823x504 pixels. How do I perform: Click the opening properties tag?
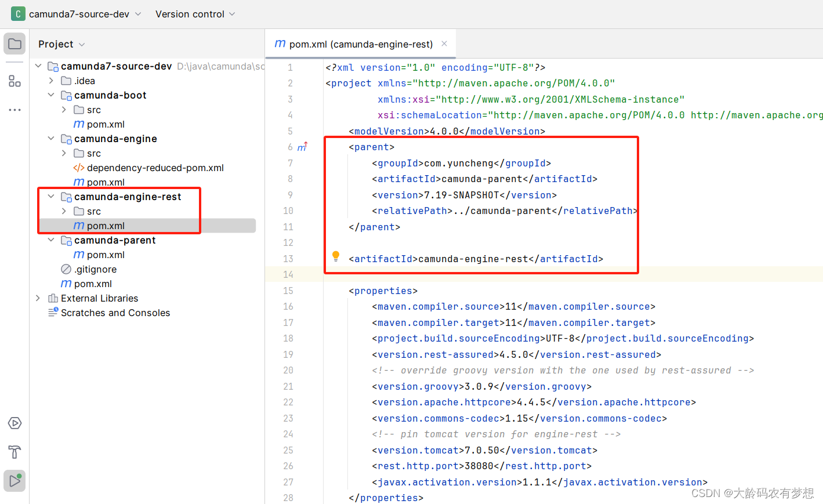pos(383,291)
